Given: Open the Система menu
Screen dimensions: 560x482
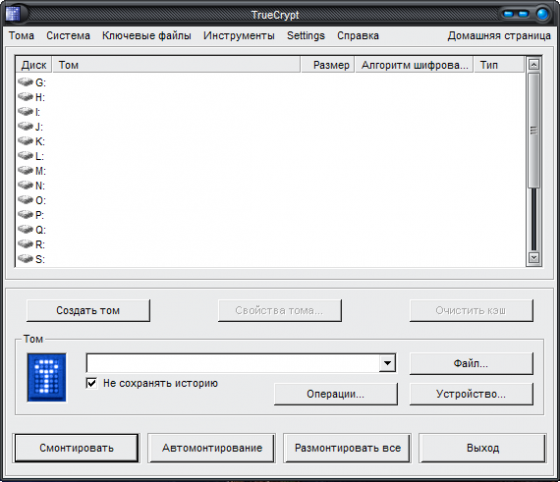Looking at the screenshot, I should point(68,36).
